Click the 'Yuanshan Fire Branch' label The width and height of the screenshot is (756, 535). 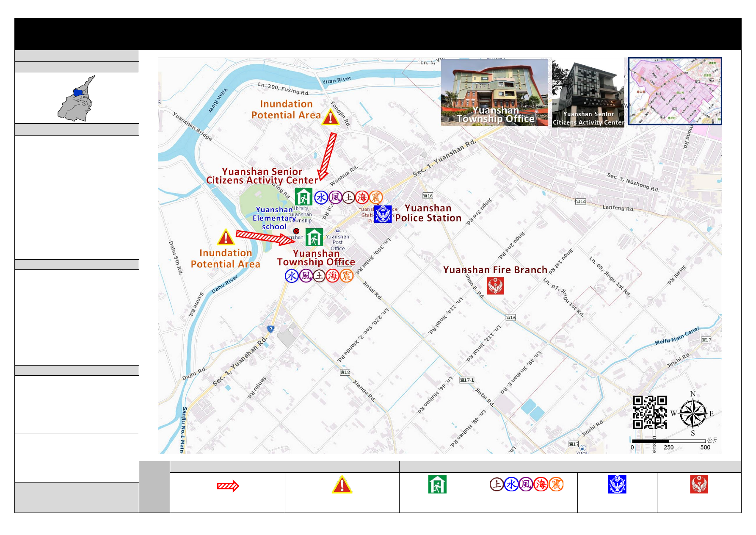pos(495,270)
